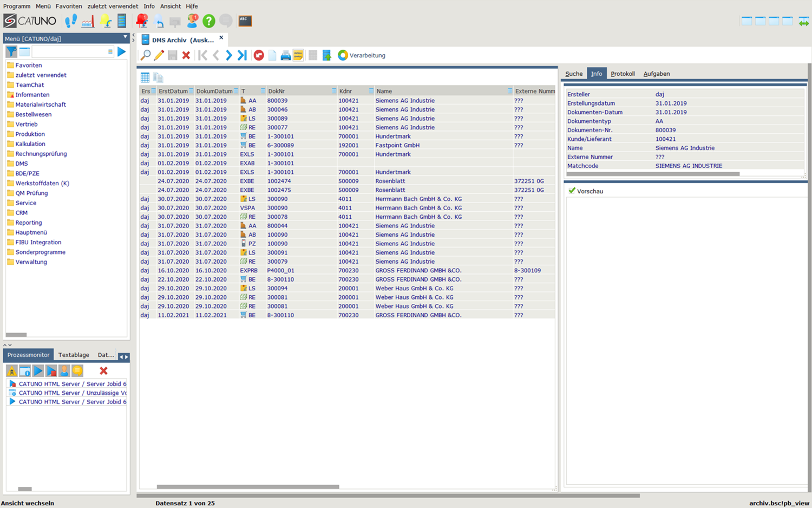Expand the Vertrieb folder
812x508 pixels.
(26, 125)
